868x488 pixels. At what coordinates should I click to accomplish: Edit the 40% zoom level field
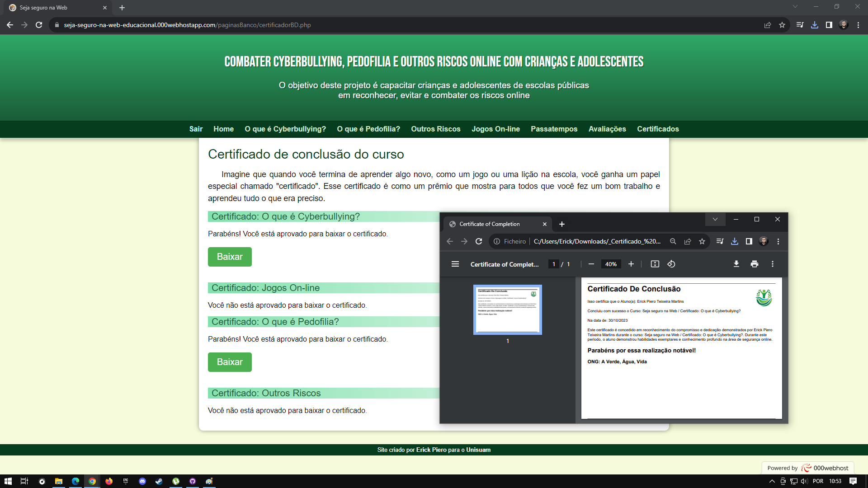[x=611, y=264]
